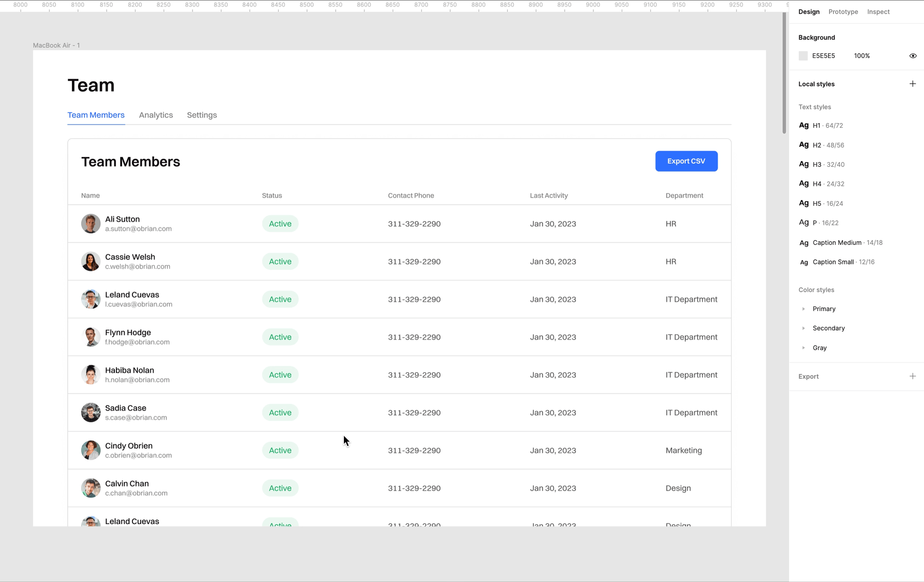
Task: Click the Department column header
Action: pyautogui.click(x=684, y=196)
